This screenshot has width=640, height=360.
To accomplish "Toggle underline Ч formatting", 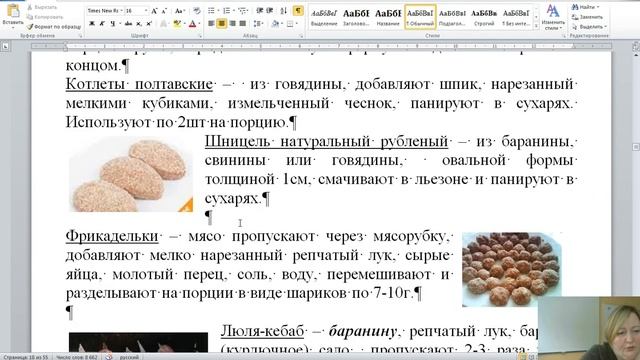I will pyautogui.click(x=112, y=24).
